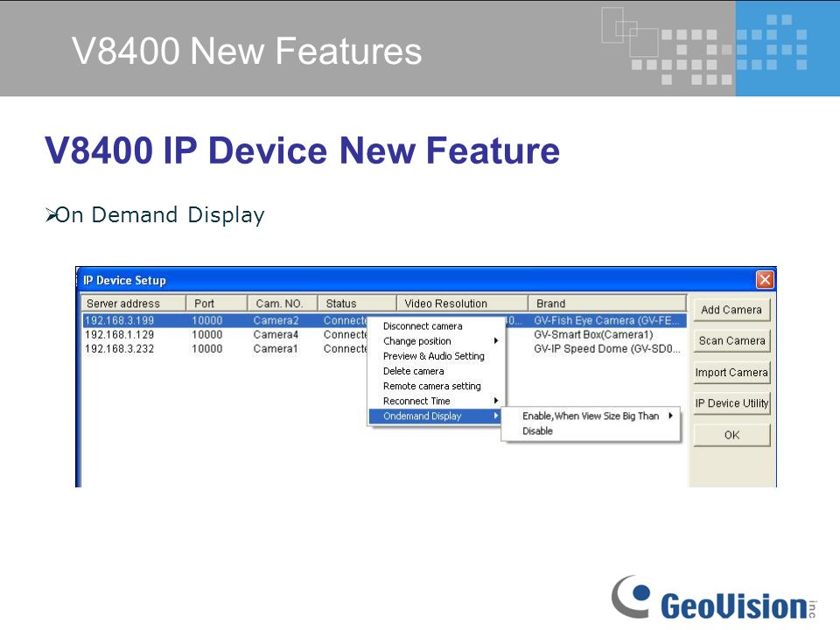This screenshot has width=840, height=630.
Task: Click the Scan Camera button
Action: point(731,340)
